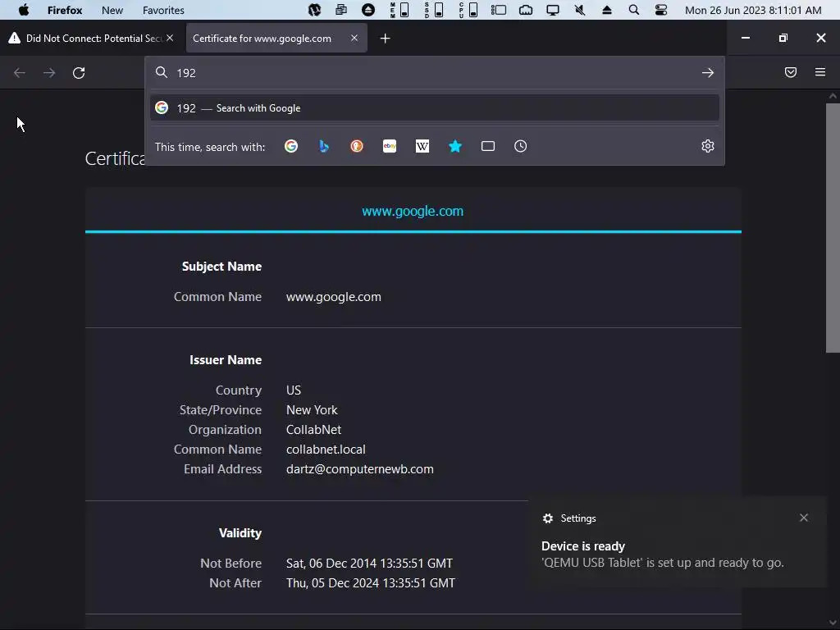Click the muted volume icon
Viewport: 840px width, 630px height.
point(580,10)
